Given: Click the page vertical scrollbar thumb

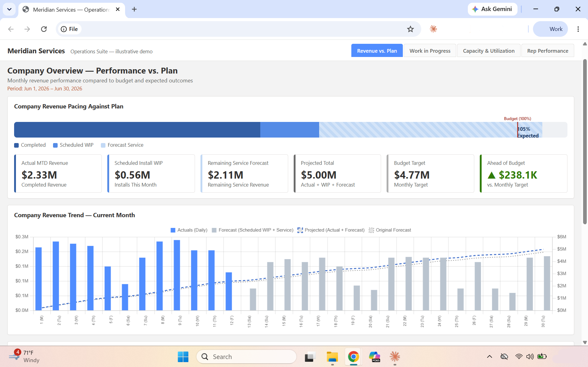Looking at the screenshot, I should coord(585,142).
